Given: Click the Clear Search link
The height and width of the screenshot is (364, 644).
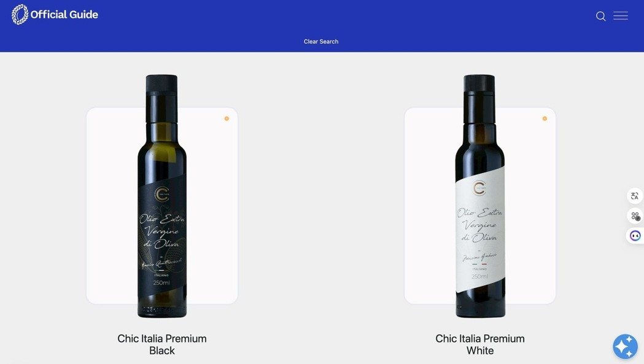Looking at the screenshot, I should click(x=320, y=42).
